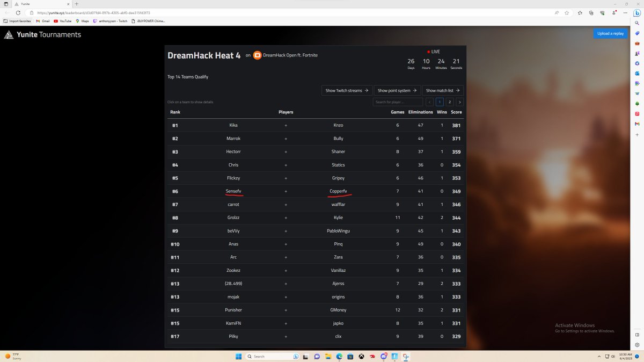Click the Score column header
The width and height of the screenshot is (644, 362).
click(456, 112)
